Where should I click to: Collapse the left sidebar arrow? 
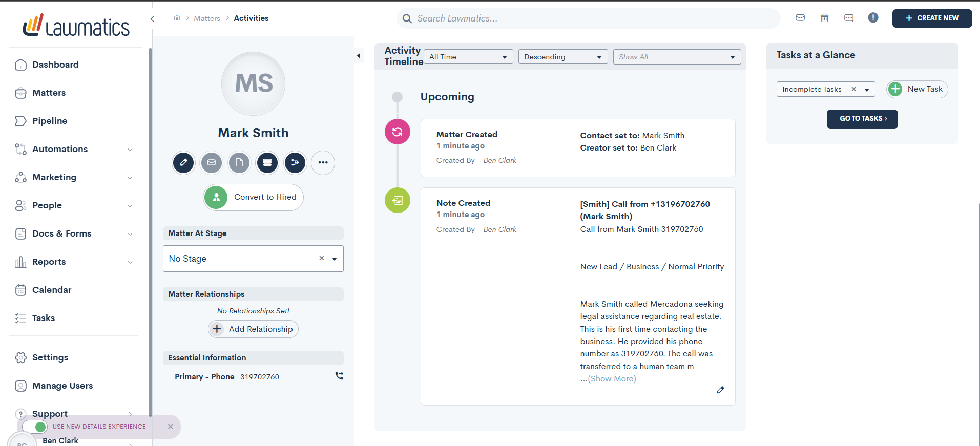152,19
